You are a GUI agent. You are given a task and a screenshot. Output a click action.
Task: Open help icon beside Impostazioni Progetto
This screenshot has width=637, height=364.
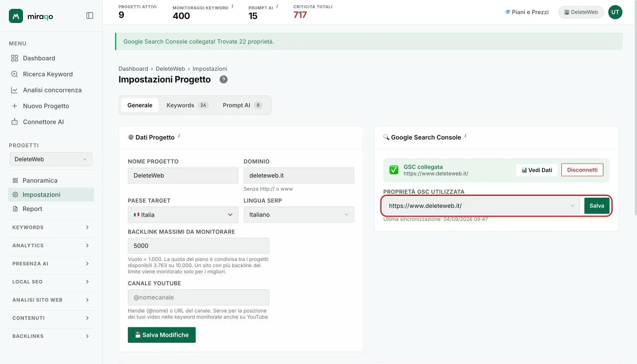point(224,80)
